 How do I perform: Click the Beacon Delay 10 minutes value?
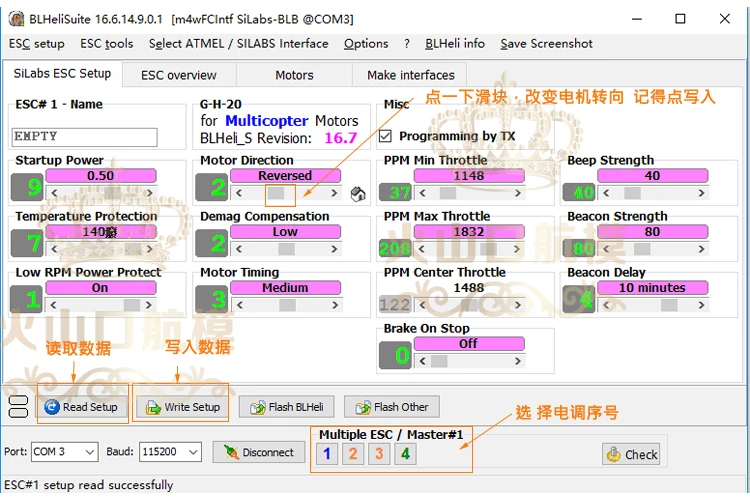point(652,288)
